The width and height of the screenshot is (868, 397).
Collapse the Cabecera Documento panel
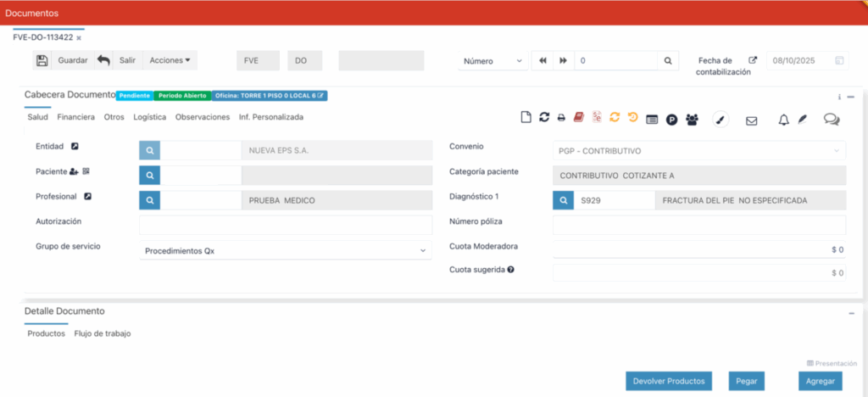click(x=851, y=97)
